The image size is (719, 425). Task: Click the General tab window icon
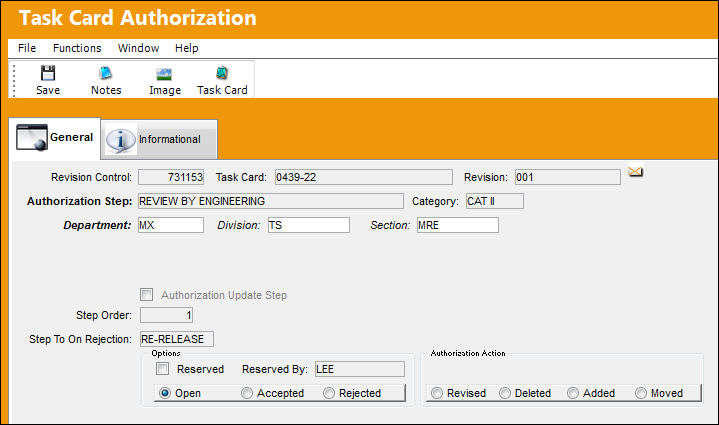(x=32, y=137)
